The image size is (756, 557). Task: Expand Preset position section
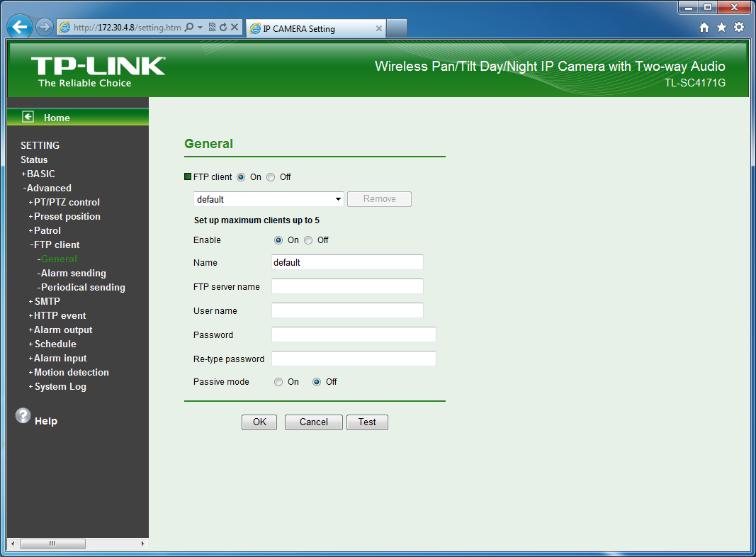pyautogui.click(x=64, y=217)
